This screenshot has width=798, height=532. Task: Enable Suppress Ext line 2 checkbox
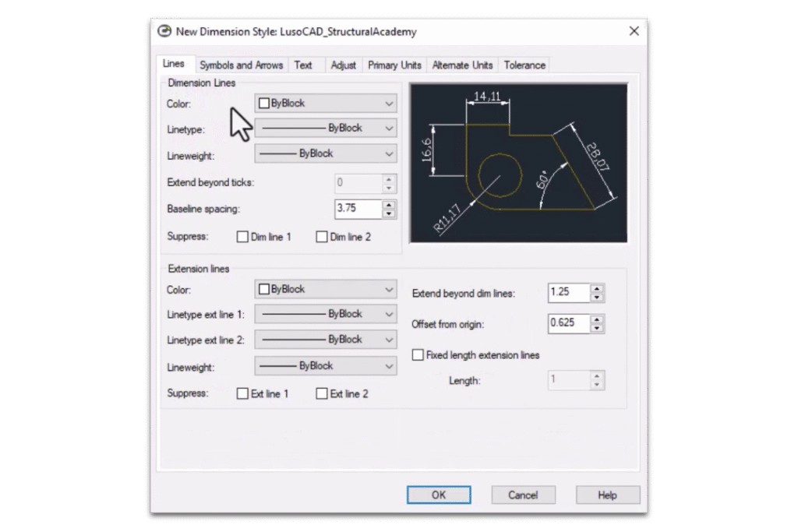click(x=322, y=393)
